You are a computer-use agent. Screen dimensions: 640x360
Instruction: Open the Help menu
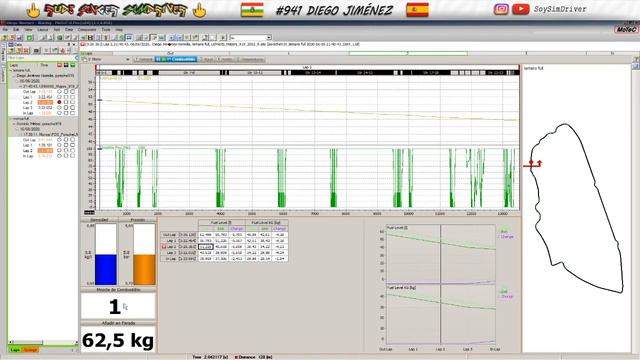(119, 30)
